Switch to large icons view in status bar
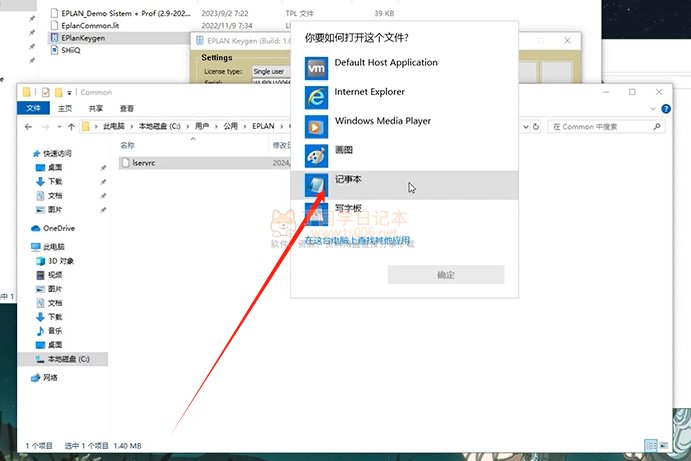This screenshot has width=691, height=461. (x=665, y=445)
